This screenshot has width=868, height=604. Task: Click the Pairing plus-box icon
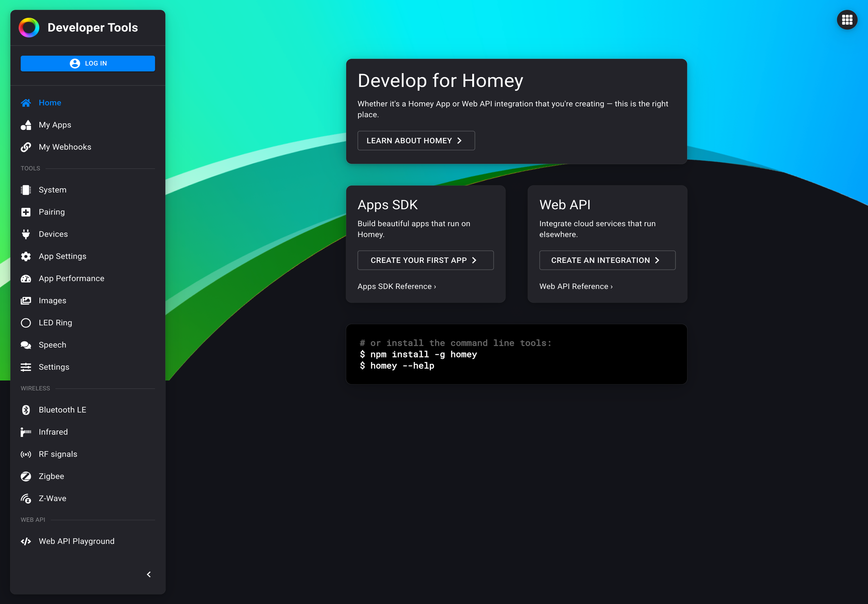[x=26, y=212]
